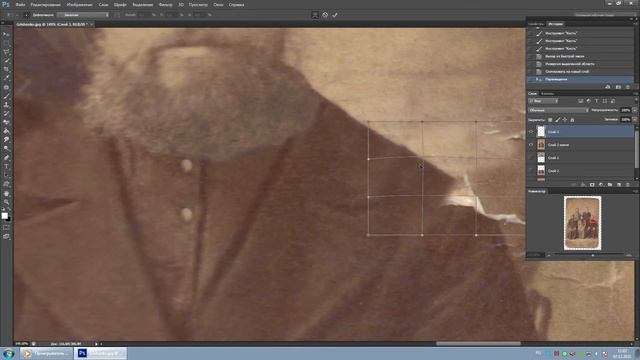The width and height of the screenshot is (640, 360).
Task: Open the warp preset dropdown
Action: coord(84,15)
